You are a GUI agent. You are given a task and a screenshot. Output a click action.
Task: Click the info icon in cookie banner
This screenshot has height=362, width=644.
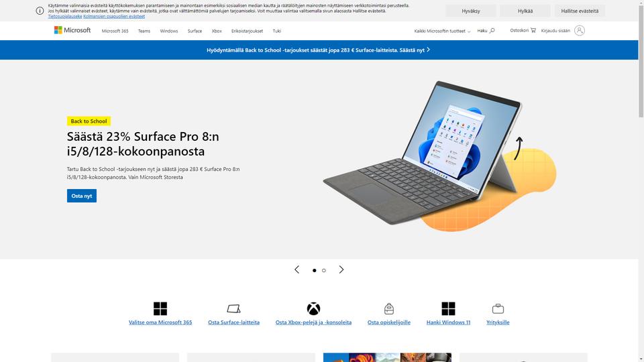click(x=40, y=11)
